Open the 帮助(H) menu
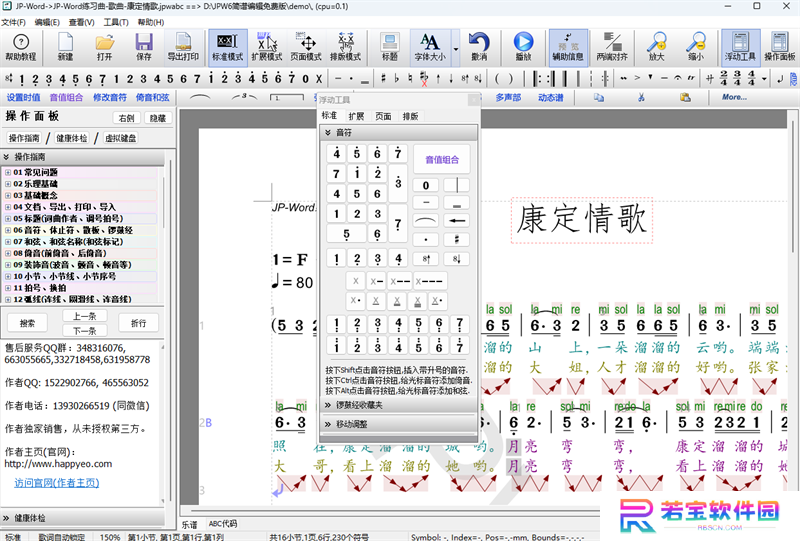The image size is (800, 541). tap(151, 22)
